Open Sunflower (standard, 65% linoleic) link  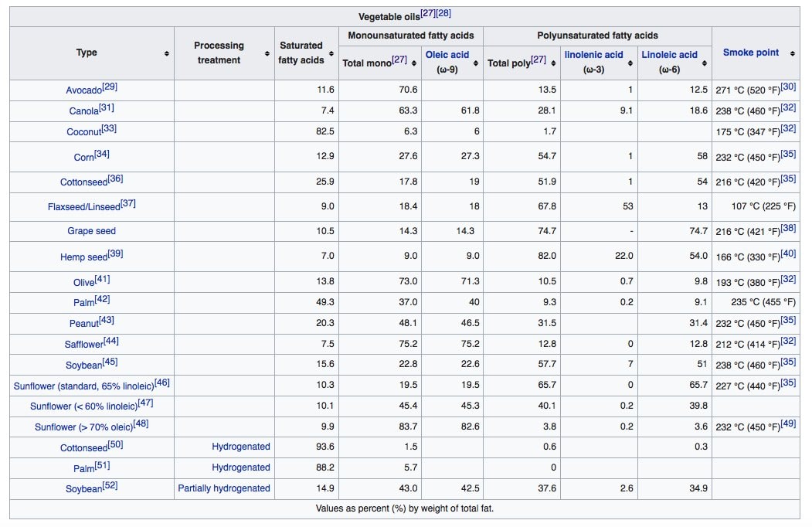coord(84,386)
